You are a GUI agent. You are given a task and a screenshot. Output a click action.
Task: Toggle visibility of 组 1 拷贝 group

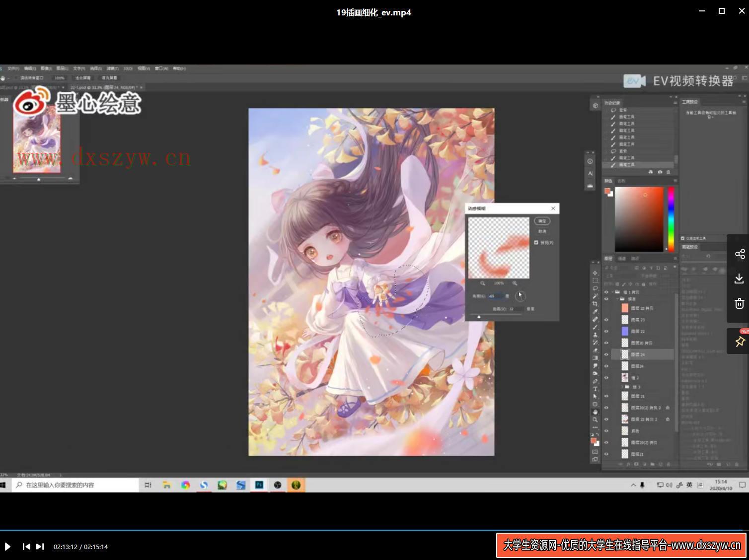click(x=606, y=292)
